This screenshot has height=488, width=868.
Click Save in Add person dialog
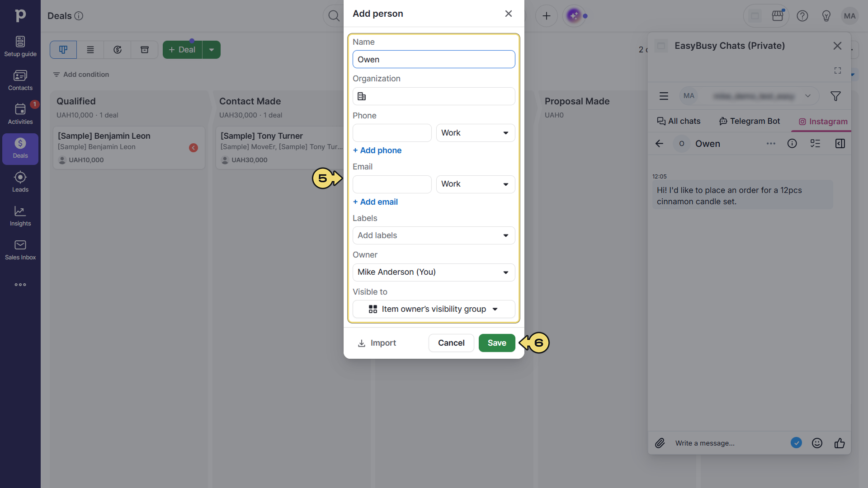coord(497,343)
